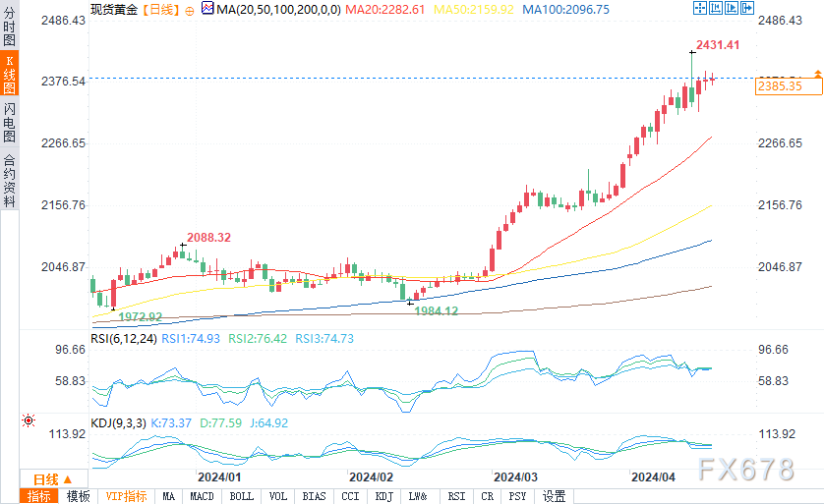Click the 设置 button in bottom bar
Viewport: 824px width, 504px height.
[555, 496]
